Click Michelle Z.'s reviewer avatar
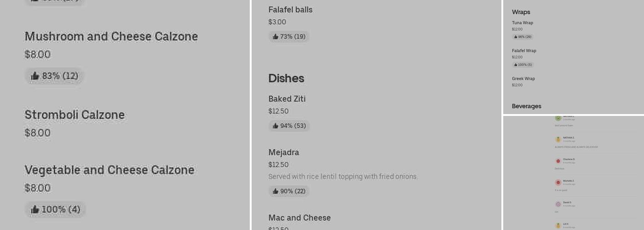 pyautogui.click(x=558, y=183)
